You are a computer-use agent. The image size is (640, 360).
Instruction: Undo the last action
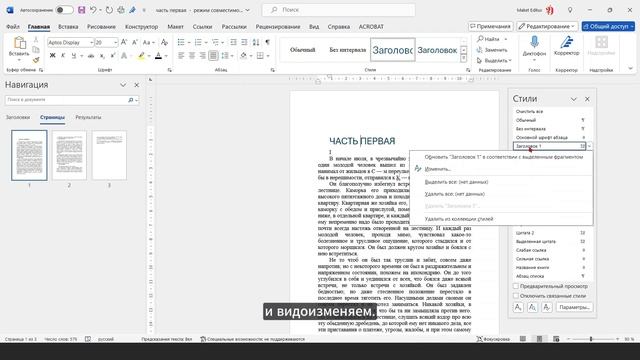pos(93,10)
